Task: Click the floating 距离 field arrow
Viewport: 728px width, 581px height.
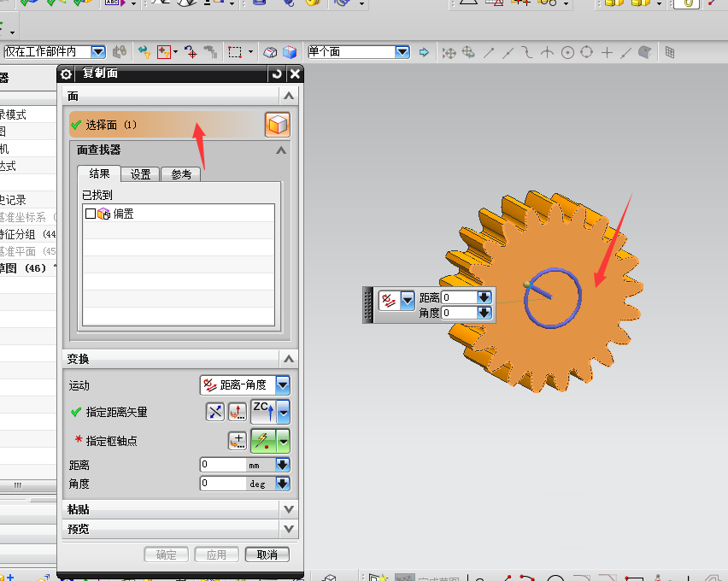Action: [484, 297]
